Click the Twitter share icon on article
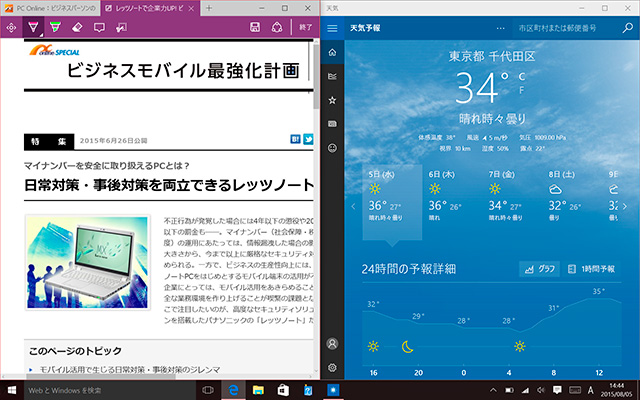The width and height of the screenshot is (640, 400). 308,139
